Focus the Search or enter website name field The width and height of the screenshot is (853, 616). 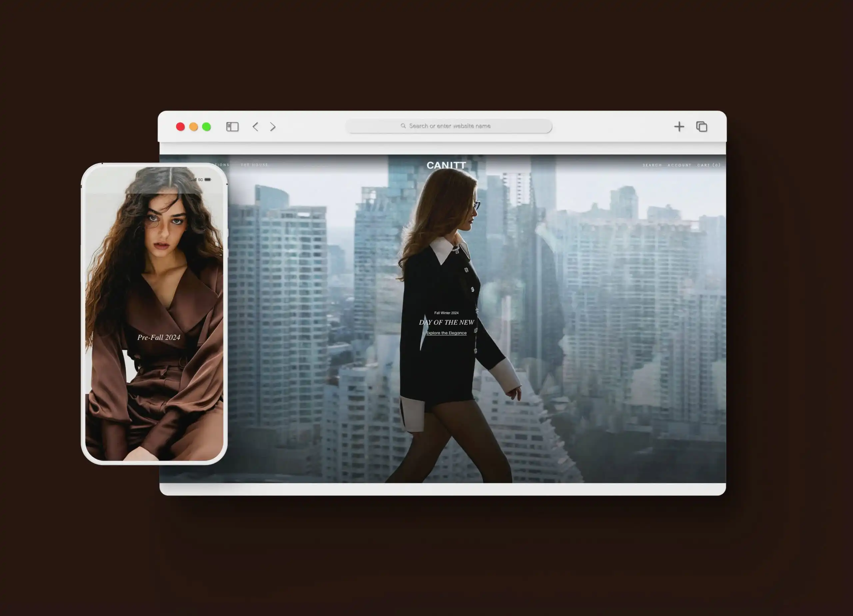point(449,126)
